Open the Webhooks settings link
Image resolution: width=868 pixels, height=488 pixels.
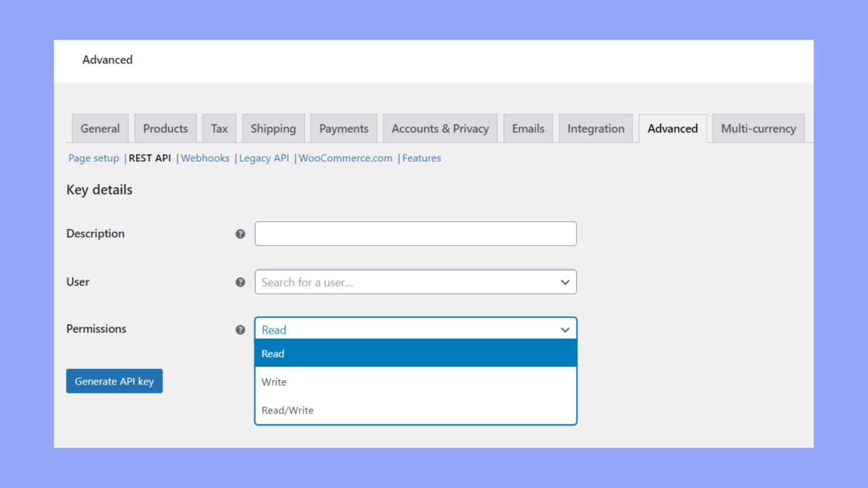pyautogui.click(x=205, y=158)
